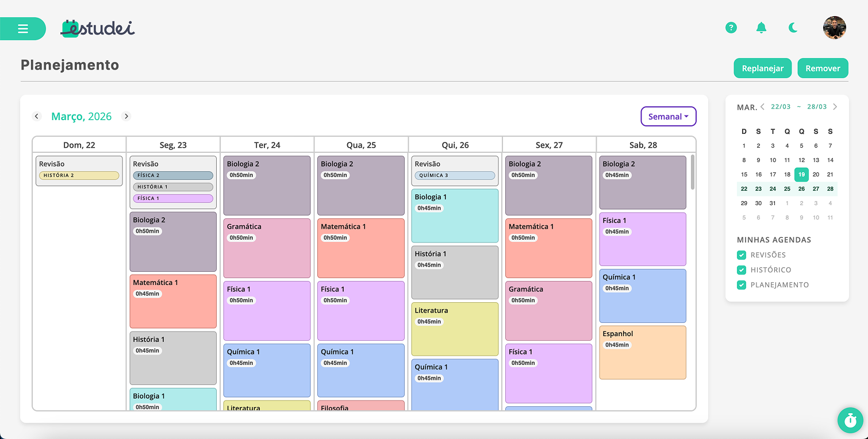
Task: Open the help question mark icon
Action: click(x=731, y=28)
